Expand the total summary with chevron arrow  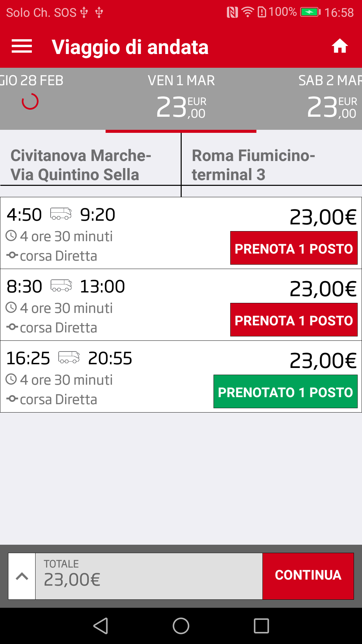pos(22,576)
